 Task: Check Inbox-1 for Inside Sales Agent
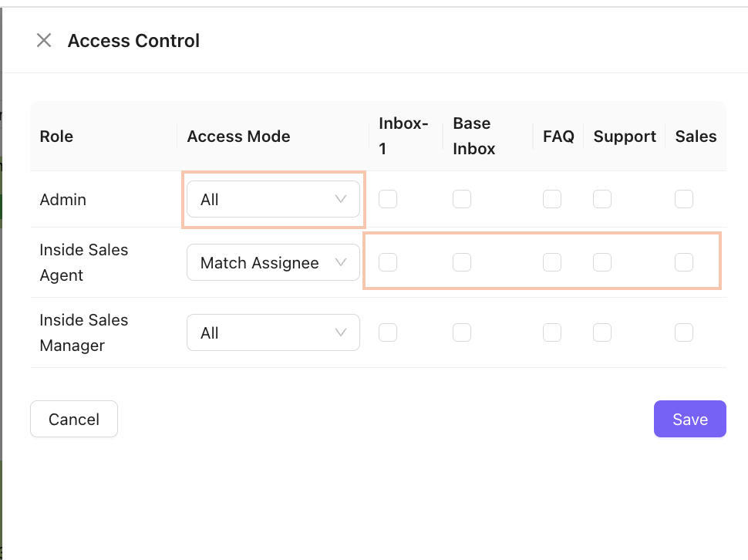[388, 262]
